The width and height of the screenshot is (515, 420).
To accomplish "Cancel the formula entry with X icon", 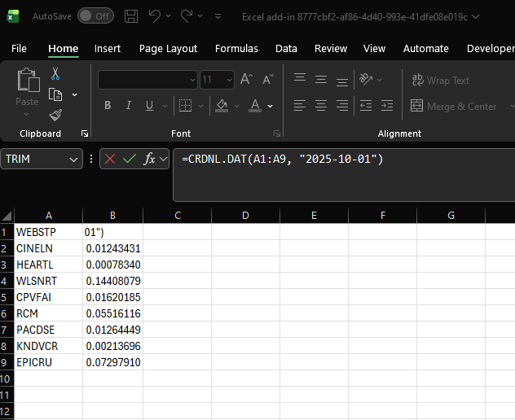I will (110, 160).
